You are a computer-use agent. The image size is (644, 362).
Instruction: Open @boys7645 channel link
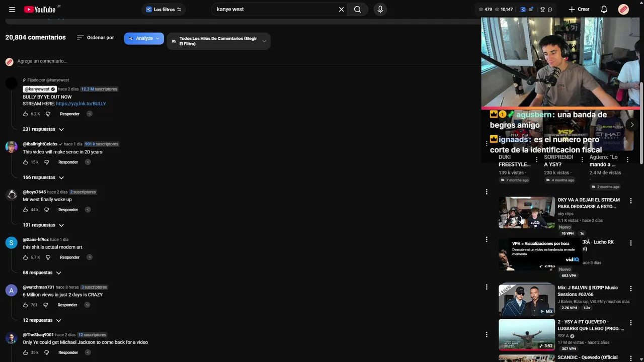coord(34,192)
